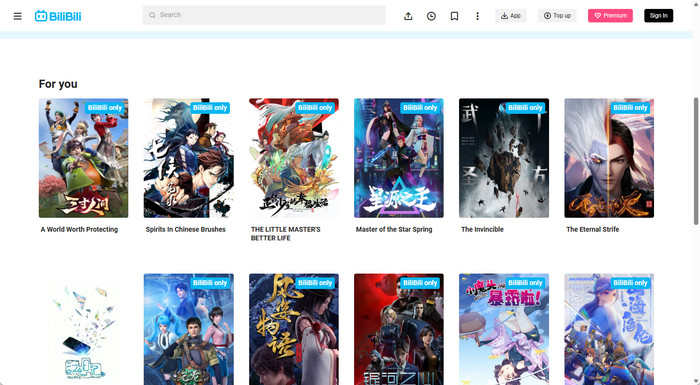Open the hamburger menu
Viewport: 700px width, 385px height.
point(17,16)
